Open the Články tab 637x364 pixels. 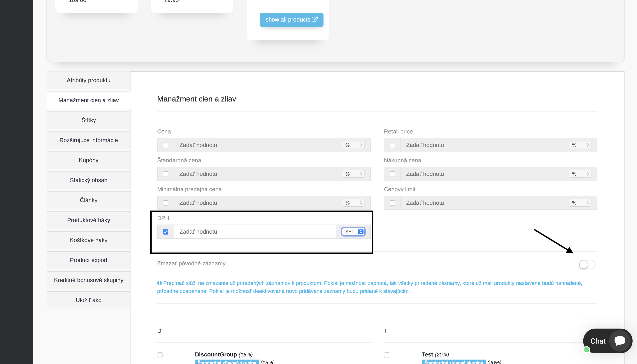(89, 200)
